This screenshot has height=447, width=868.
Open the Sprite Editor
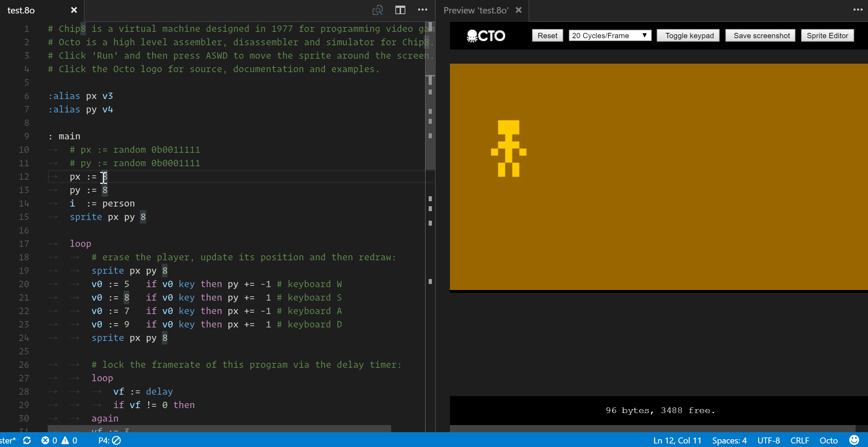(827, 36)
